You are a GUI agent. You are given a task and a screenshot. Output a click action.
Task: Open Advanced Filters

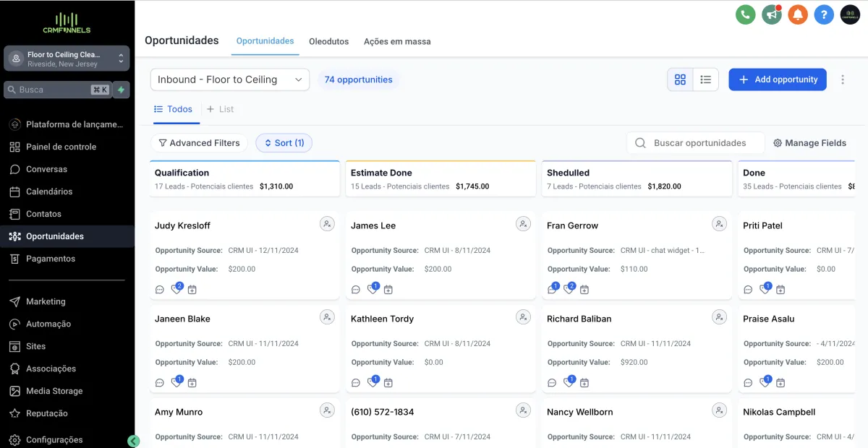coord(199,143)
